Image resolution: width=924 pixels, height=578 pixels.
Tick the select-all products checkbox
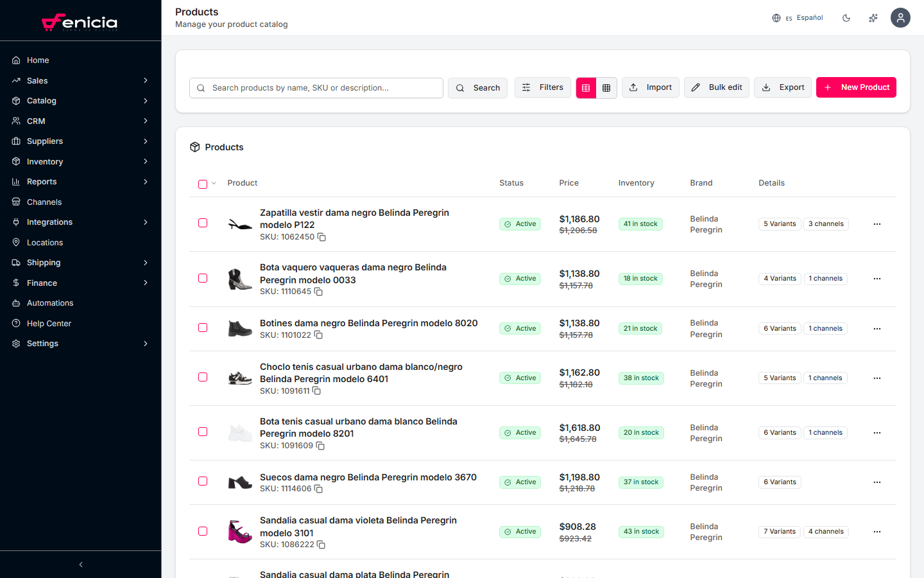(202, 184)
